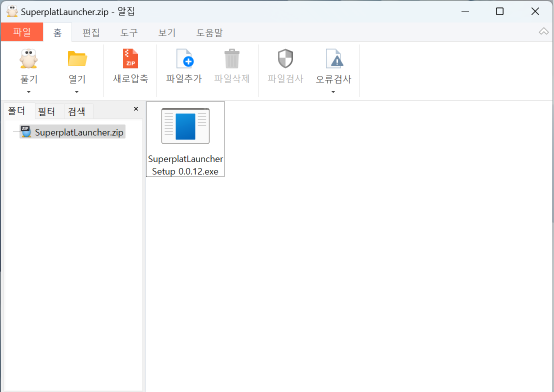Viewport: 554px width, 392px height.
Task: Select the 폴더 side panel tab
Action: pos(17,111)
